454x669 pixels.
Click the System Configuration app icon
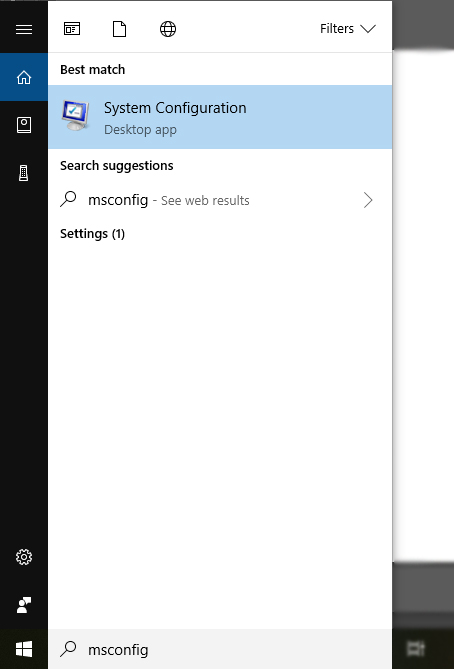76,115
